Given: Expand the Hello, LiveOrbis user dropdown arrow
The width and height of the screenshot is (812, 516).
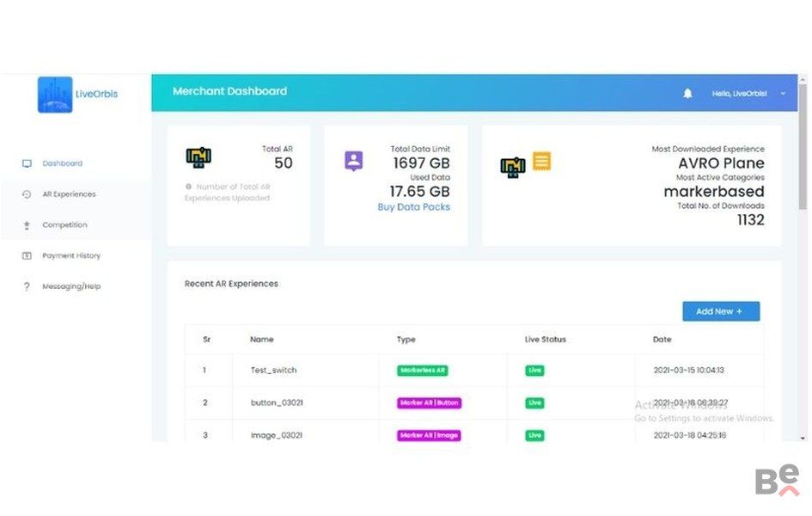Looking at the screenshot, I should point(783,94).
